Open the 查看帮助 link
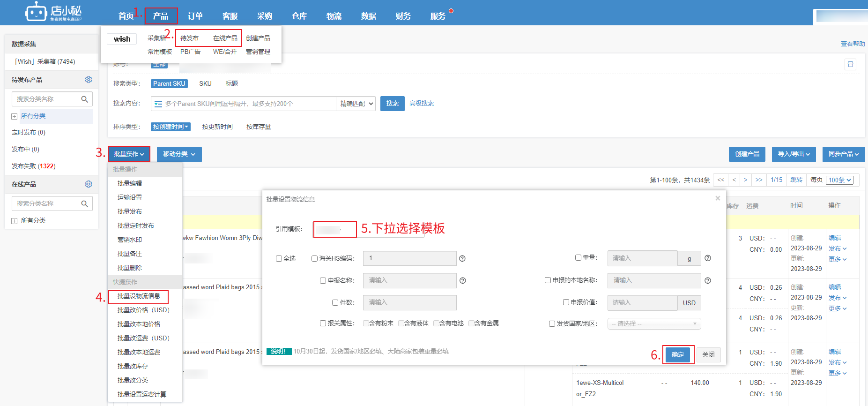 coord(853,44)
